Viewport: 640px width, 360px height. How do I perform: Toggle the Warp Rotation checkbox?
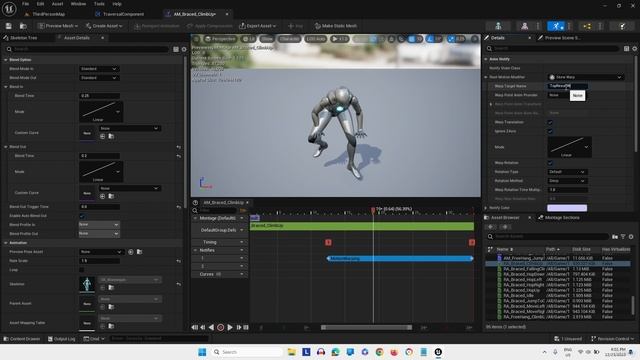[550, 162]
